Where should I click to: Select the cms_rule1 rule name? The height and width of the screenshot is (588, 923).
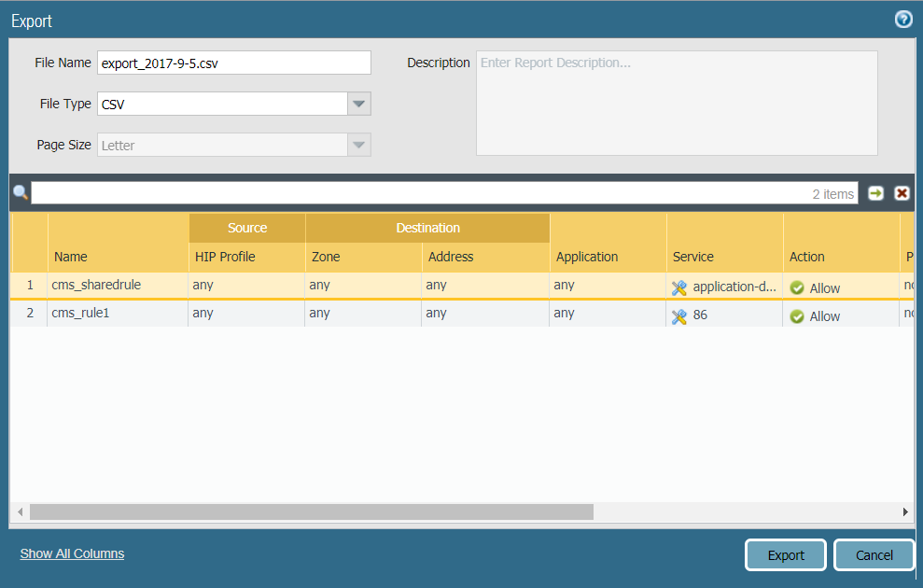coord(80,313)
